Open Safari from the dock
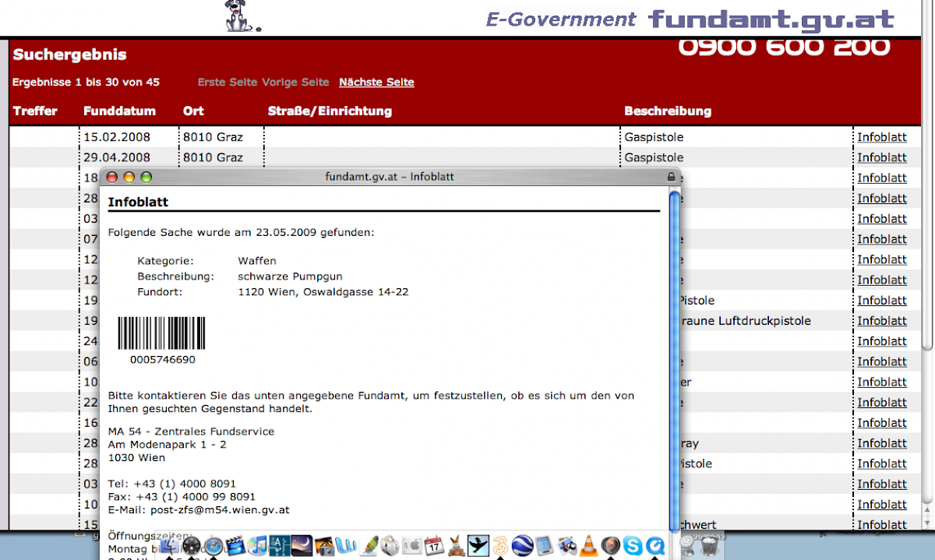 213,545
